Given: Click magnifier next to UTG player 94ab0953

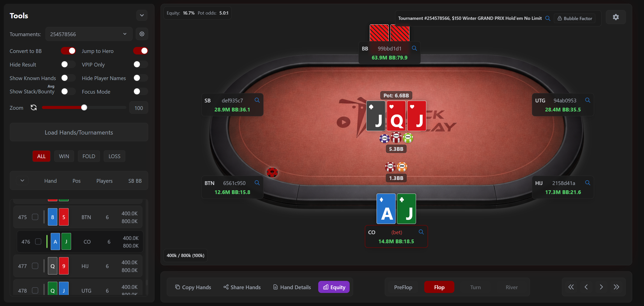Looking at the screenshot, I should (x=588, y=100).
